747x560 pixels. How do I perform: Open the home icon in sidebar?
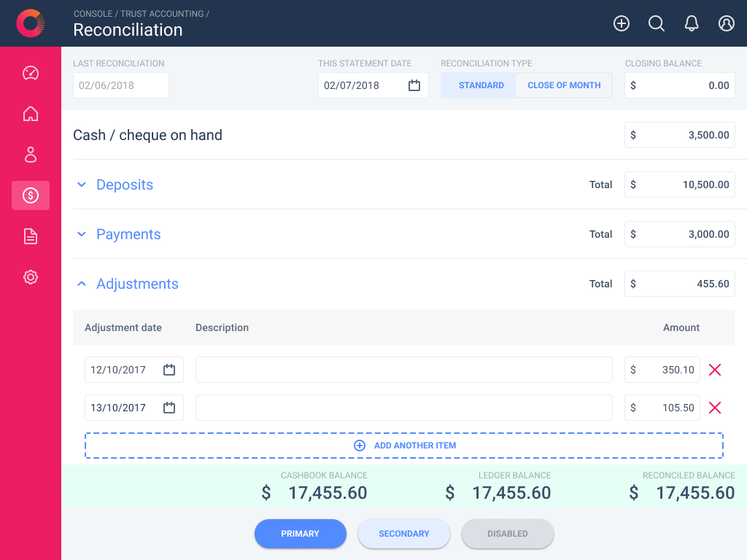point(31,114)
